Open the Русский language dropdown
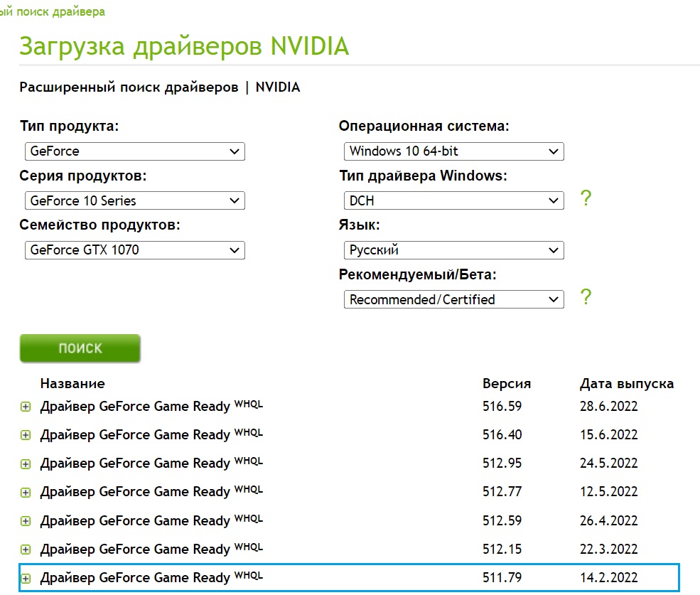Viewport: 700px width, 595px height. (453, 250)
